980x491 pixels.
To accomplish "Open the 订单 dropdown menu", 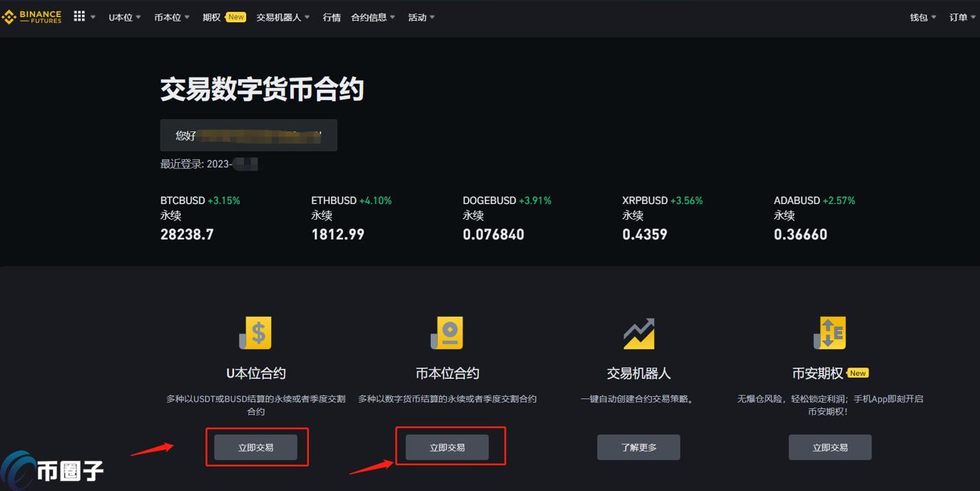I will click(x=963, y=17).
